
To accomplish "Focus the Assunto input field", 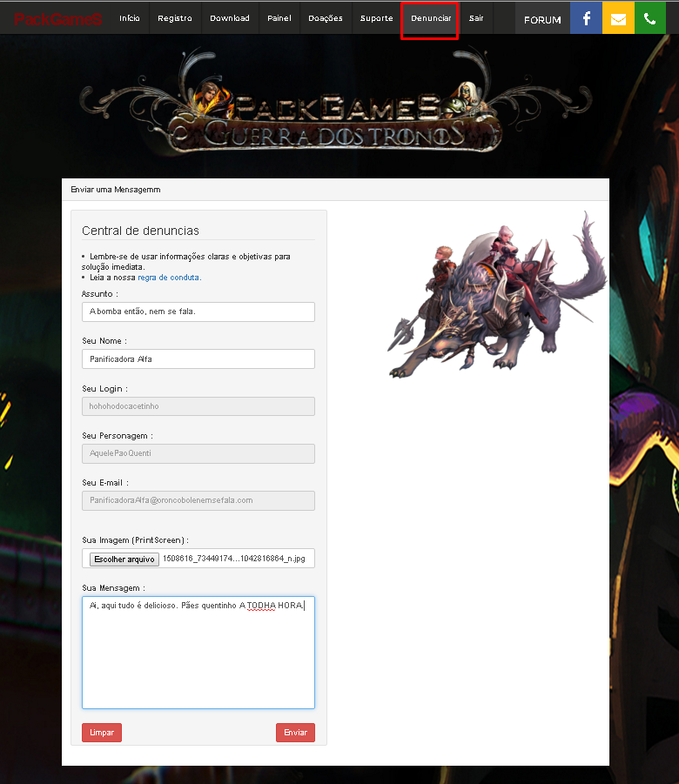I will pyautogui.click(x=198, y=312).
